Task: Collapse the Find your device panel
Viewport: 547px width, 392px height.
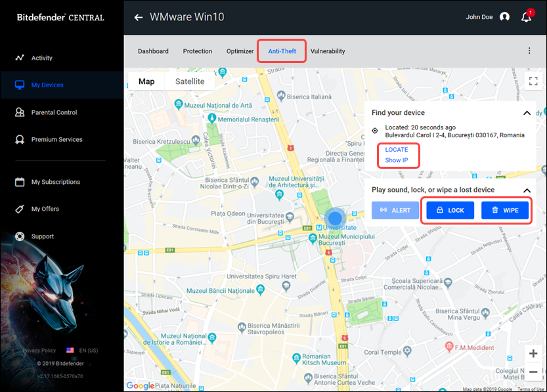Action: (527, 112)
